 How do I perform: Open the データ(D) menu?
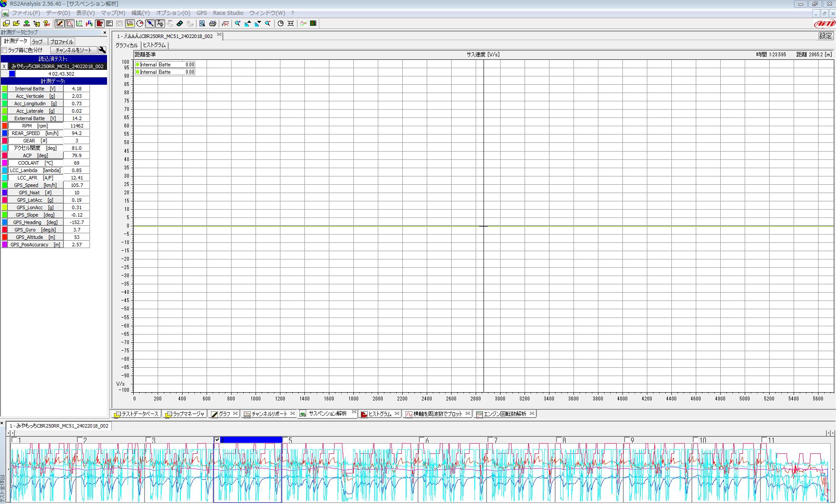(x=58, y=13)
